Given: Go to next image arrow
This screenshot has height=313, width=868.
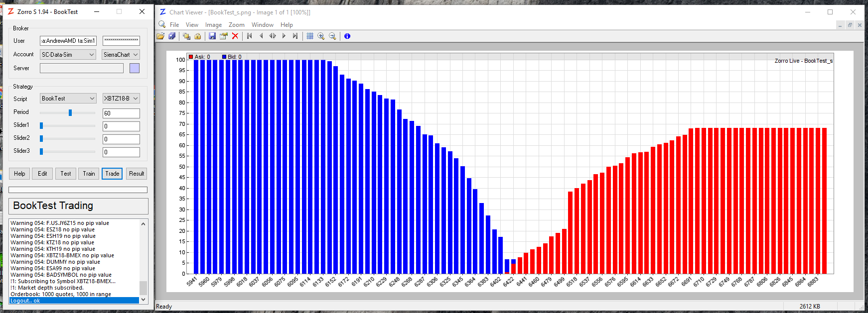Looking at the screenshot, I should point(284,36).
